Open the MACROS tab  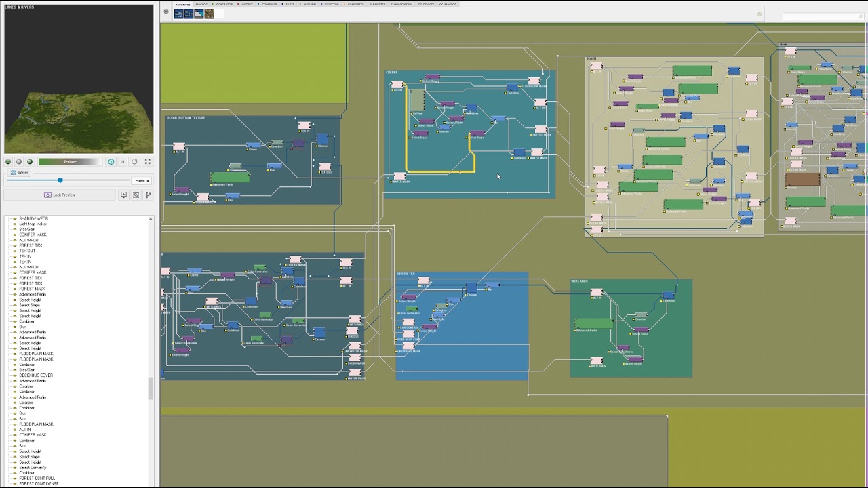click(202, 5)
